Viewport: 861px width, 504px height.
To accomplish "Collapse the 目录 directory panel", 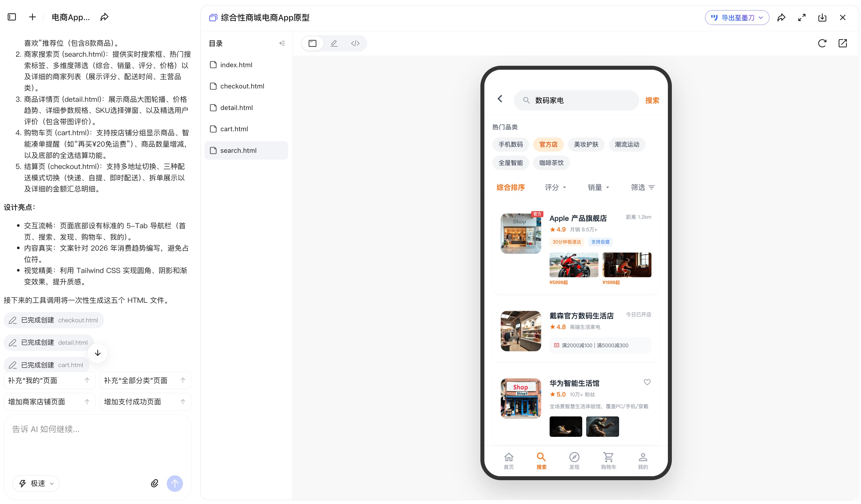I will (282, 43).
